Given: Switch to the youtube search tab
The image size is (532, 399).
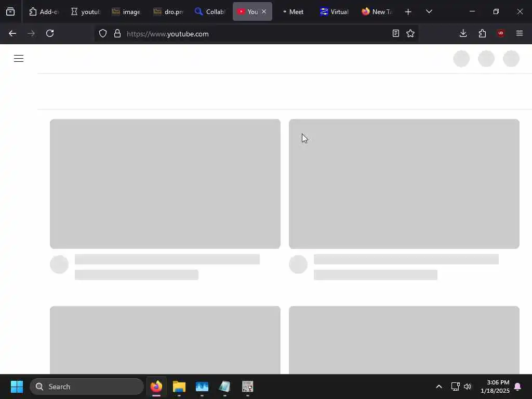Looking at the screenshot, I should pos(86,12).
